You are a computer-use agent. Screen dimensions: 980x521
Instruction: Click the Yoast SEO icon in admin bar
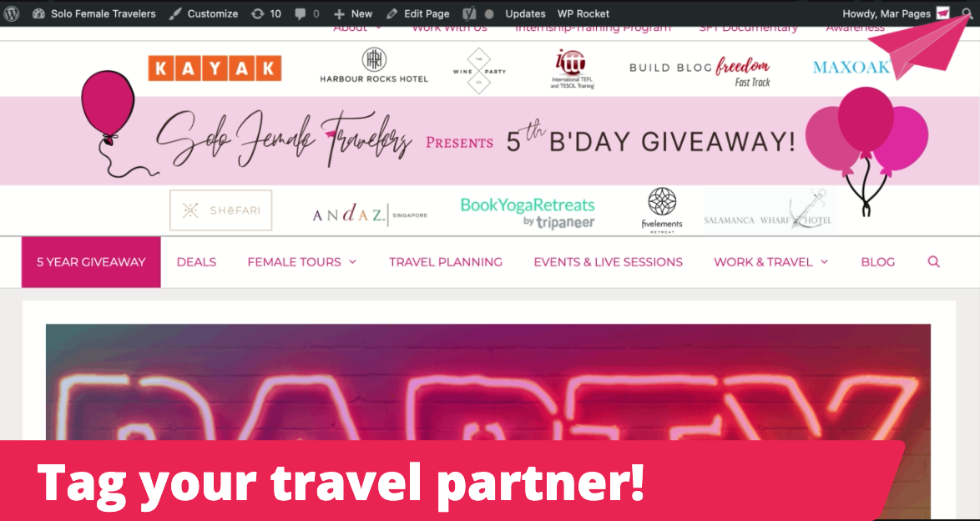point(469,13)
